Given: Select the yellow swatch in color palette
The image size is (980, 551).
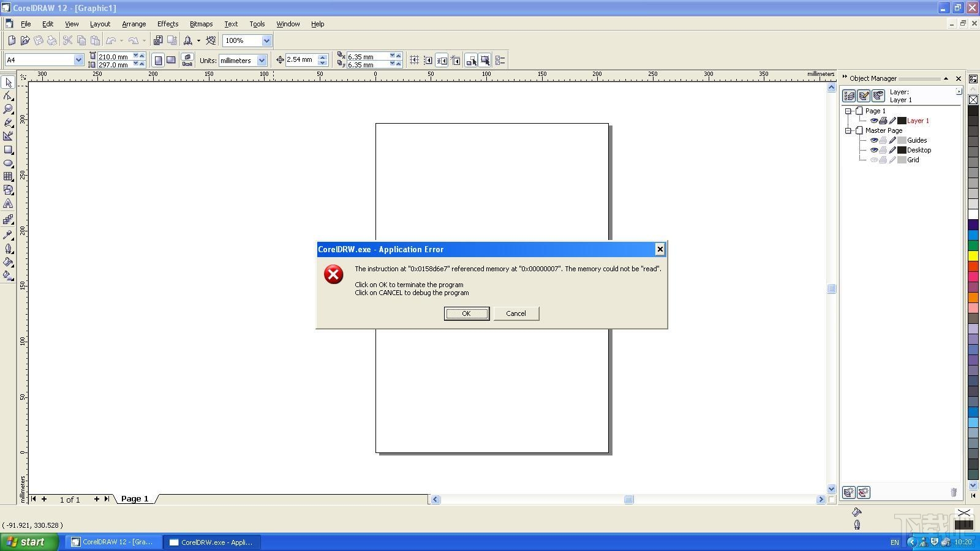Looking at the screenshot, I should (x=973, y=256).
